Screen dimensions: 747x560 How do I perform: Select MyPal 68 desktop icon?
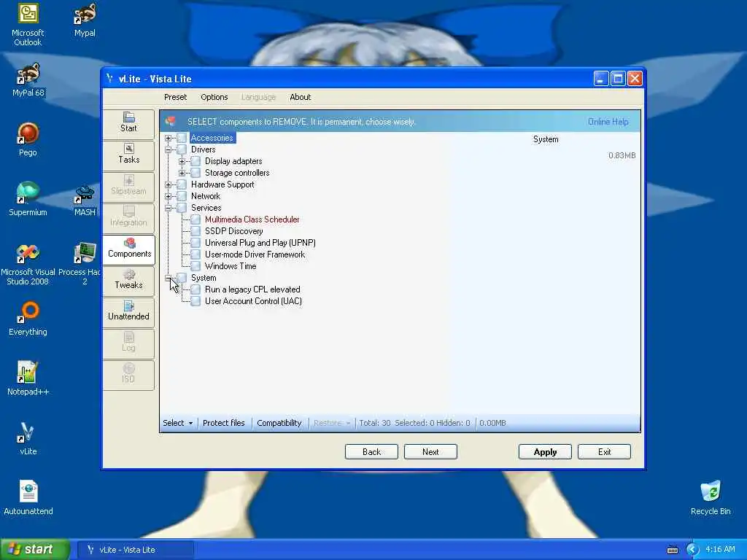[28, 79]
